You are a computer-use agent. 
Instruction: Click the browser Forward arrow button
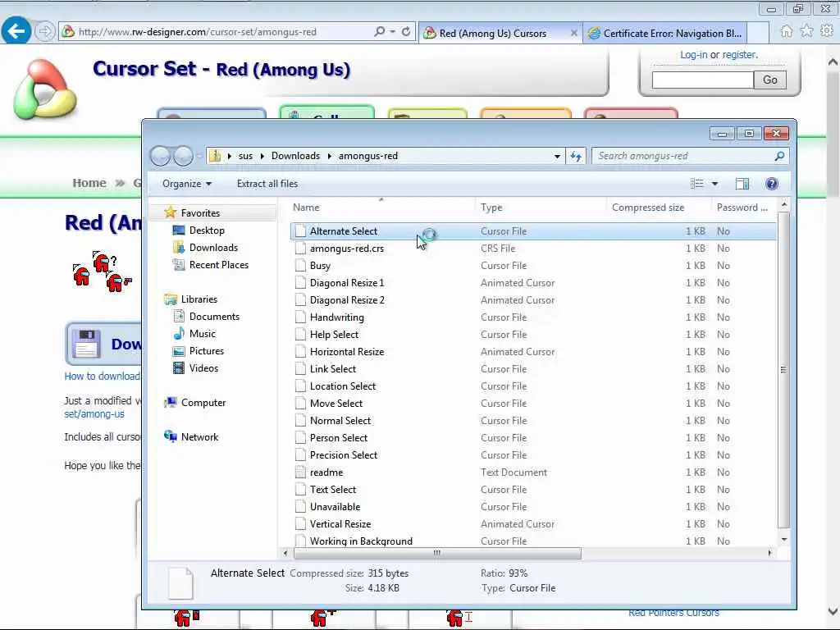coord(45,32)
